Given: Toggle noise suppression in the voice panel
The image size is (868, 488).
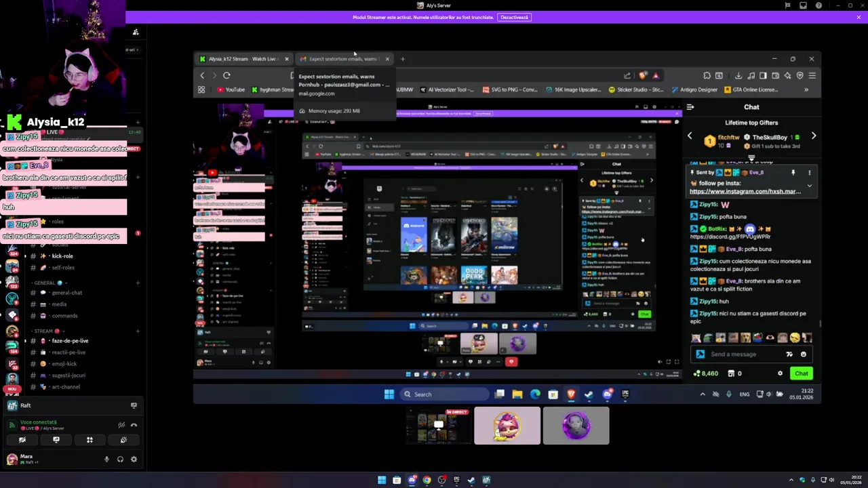Looking at the screenshot, I should (x=121, y=425).
